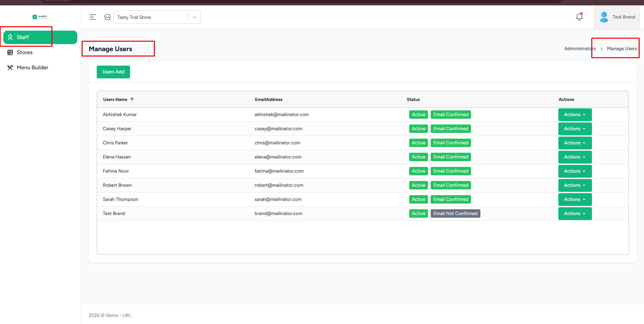Click the EmailAddress column header
This screenshot has width=644, height=324.
268,100
